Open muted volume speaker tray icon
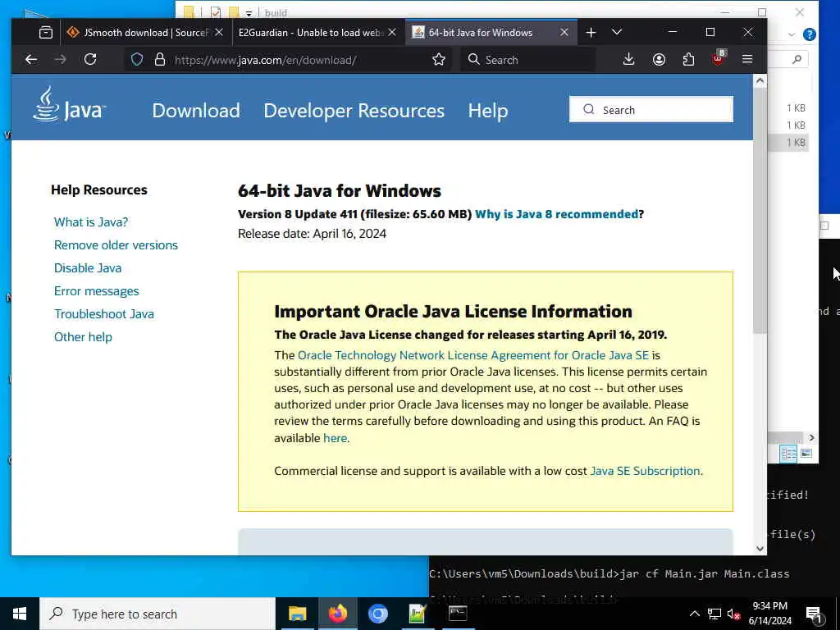Viewport: 840px width, 630px height. click(733, 614)
